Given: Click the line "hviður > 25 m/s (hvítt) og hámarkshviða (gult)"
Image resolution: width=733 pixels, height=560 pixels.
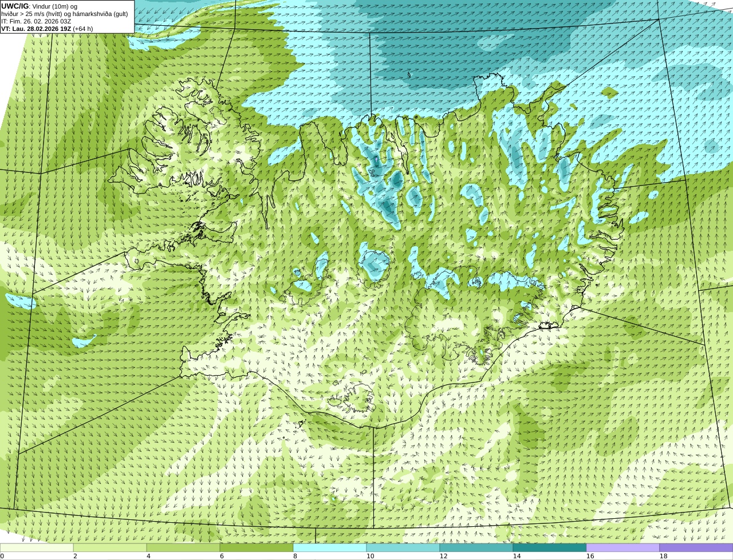Looking at the screenshot, I should [x=65, y=14].
